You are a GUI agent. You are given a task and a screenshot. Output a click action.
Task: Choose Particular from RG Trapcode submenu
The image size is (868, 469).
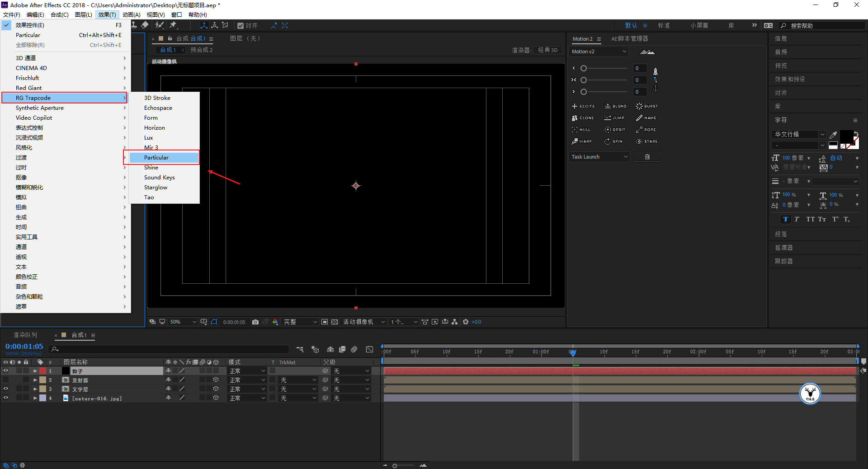click(x=156, y=158)
